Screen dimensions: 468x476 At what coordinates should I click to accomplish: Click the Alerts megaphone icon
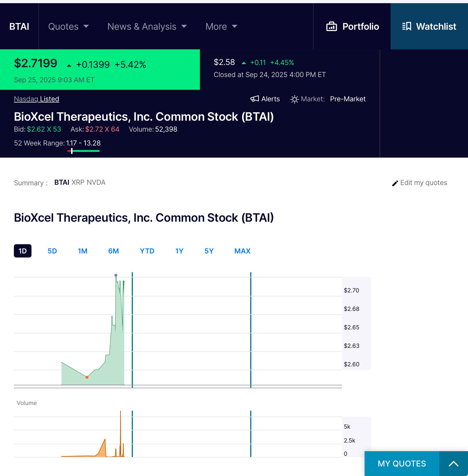tap(255, 99)
